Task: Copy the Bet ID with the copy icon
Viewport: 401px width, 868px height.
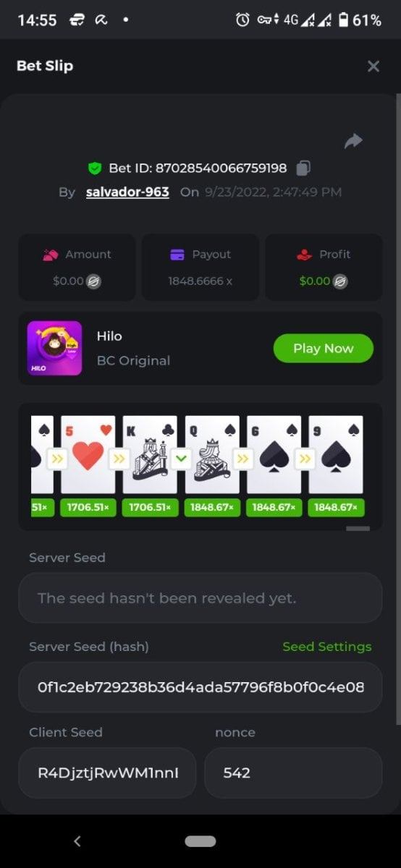Action: pyautogui.click(x=304, y=168)
